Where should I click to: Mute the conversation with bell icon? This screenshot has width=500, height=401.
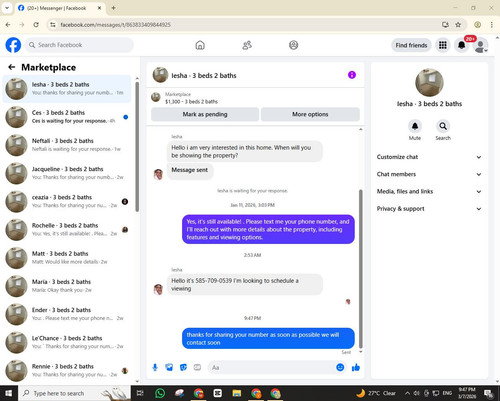pos(415,126)
